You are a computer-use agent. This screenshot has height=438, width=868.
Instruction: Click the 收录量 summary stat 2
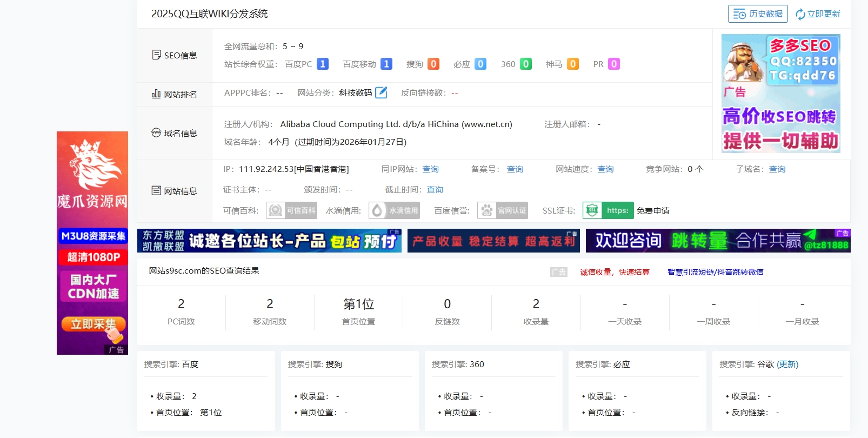[536, 304]
